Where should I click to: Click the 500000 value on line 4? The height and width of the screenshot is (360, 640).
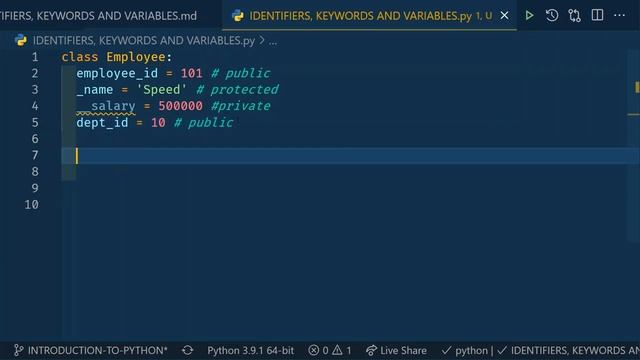(180, 106)
